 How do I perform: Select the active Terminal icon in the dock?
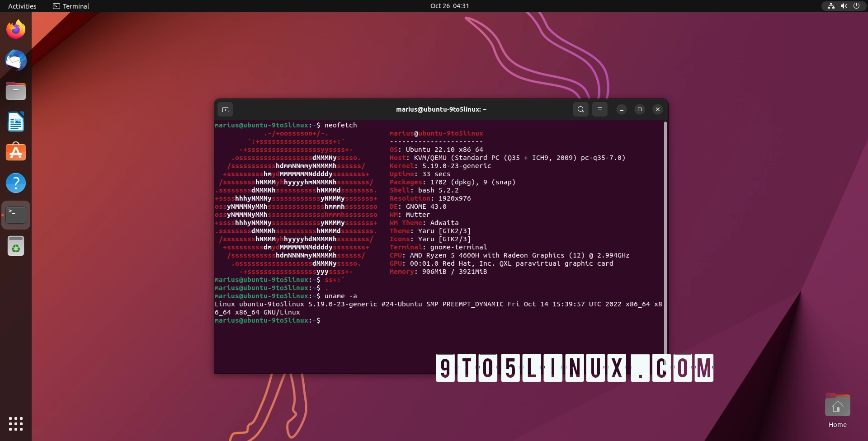[x=16, y=215]
